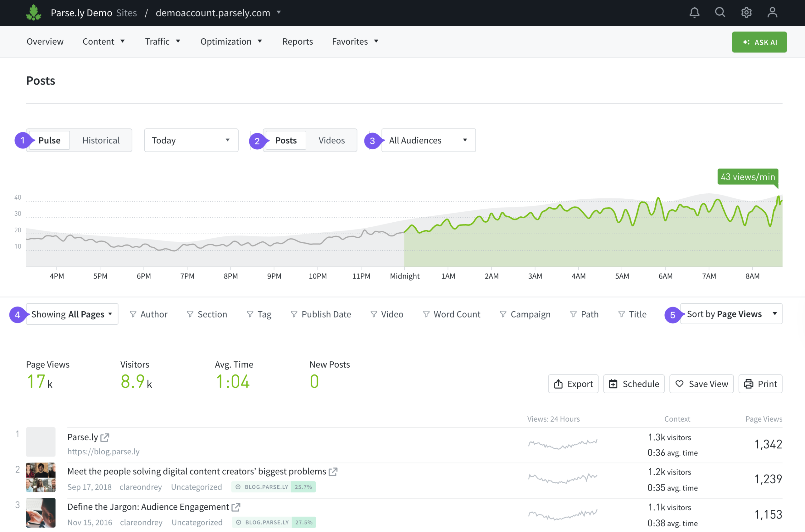The width and height of the screenshot is (805, 532).
Task: Click the 43 views/min chart marker
Action: 747,177
